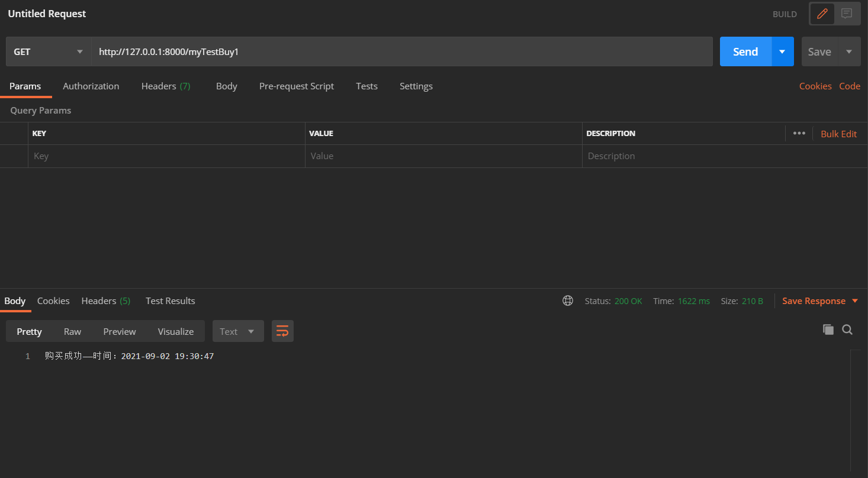Open column options ellipsis in params table
The image size is (868, 478).
coord(799,133)
